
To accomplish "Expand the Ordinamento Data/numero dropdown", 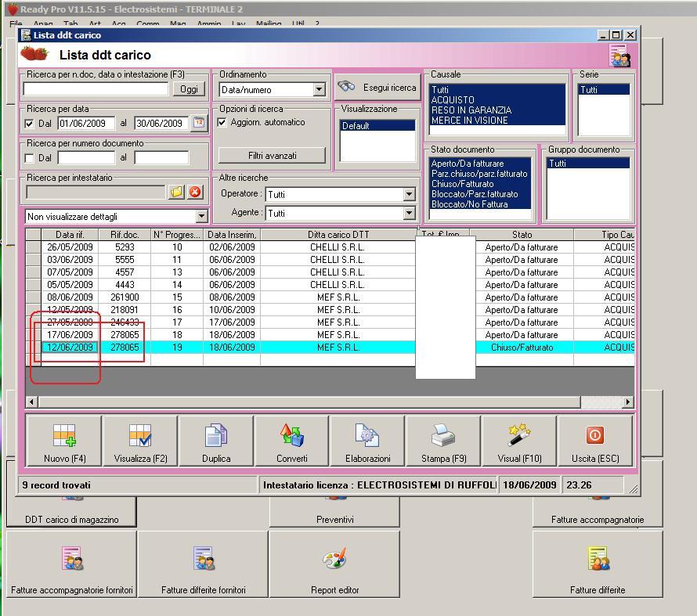I will (319, 90).
